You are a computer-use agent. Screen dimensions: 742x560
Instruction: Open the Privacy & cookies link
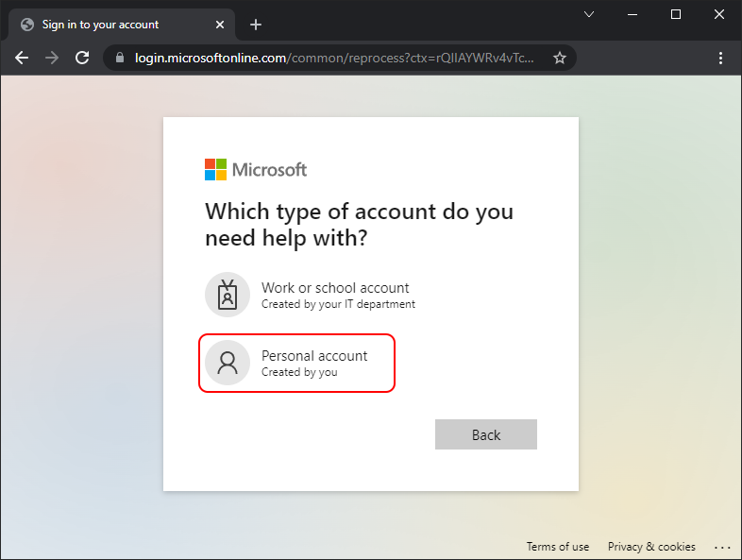pyautogui.click(x=651, y=547)
